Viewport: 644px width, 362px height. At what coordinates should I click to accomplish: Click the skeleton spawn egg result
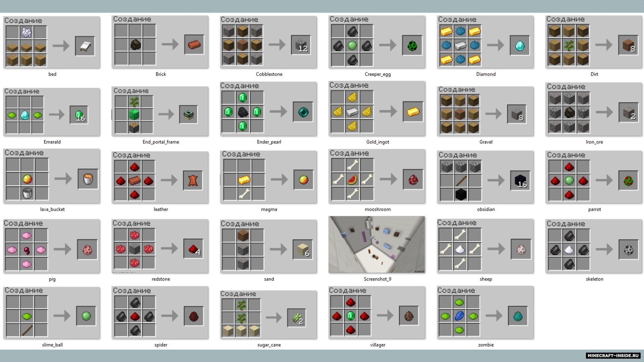point(629,249)
